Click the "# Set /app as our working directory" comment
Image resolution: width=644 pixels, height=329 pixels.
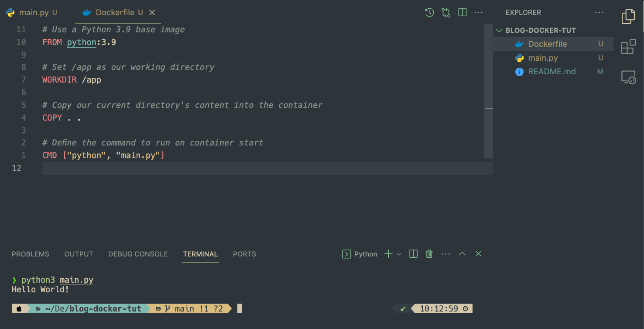point(128,67)
